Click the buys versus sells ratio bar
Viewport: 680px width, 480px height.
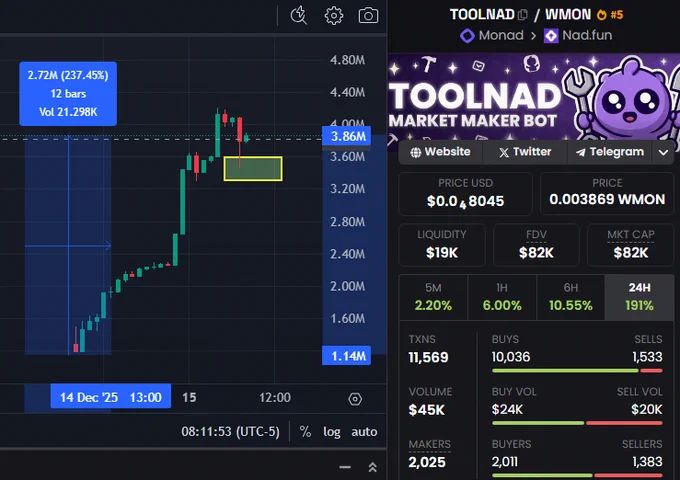(577, 371)
